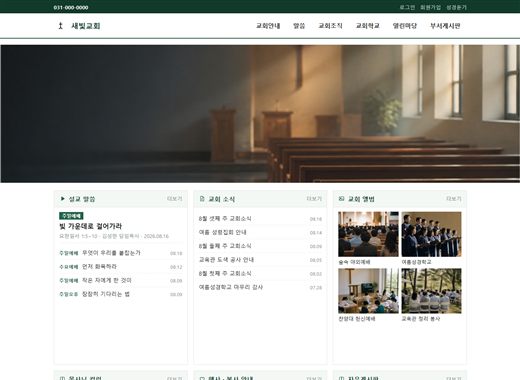Open the 부서게시판 menu
This screenshot has height=380, width=520.
click(x=445, y=26)
